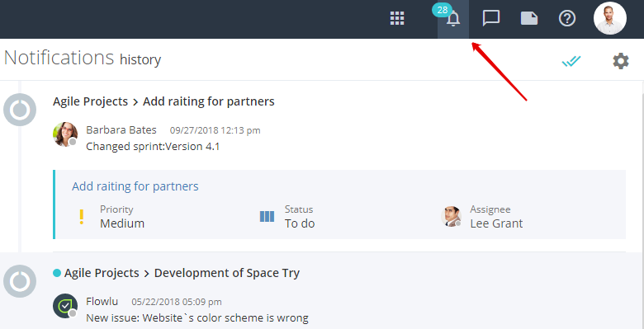Click the unread blue dot indicator
Screen dimensions: 644x329
57,273
